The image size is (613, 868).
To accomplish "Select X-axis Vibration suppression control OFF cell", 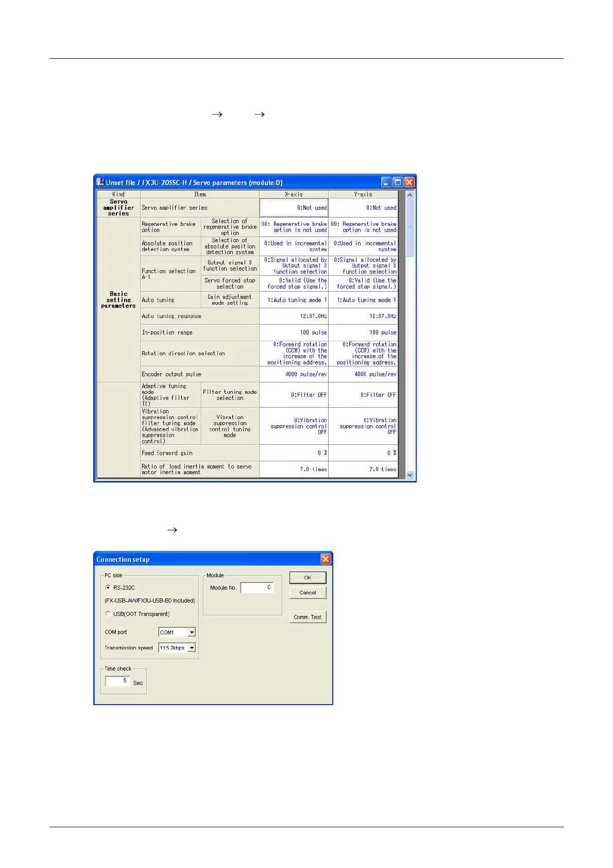I will (x=294, y=426).
